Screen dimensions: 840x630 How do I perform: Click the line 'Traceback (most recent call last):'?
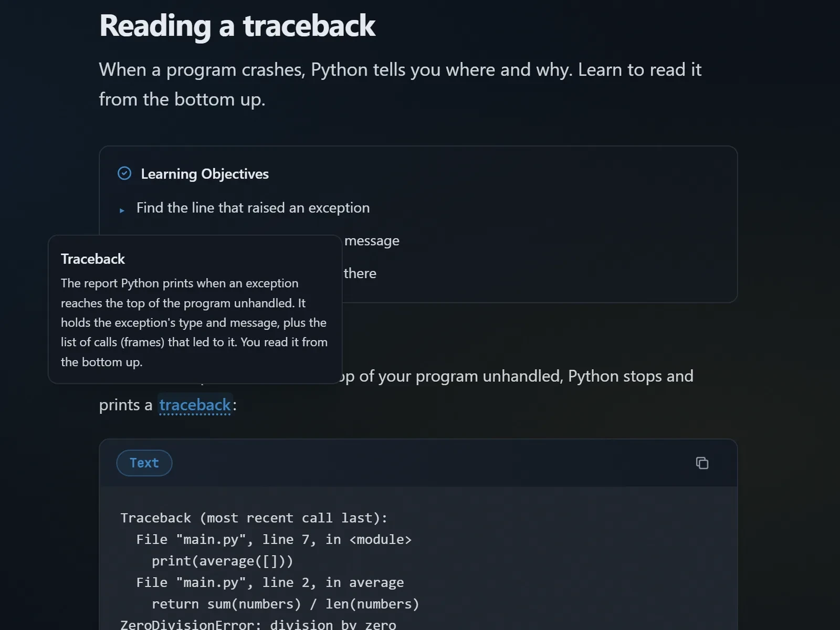[254, 518]
